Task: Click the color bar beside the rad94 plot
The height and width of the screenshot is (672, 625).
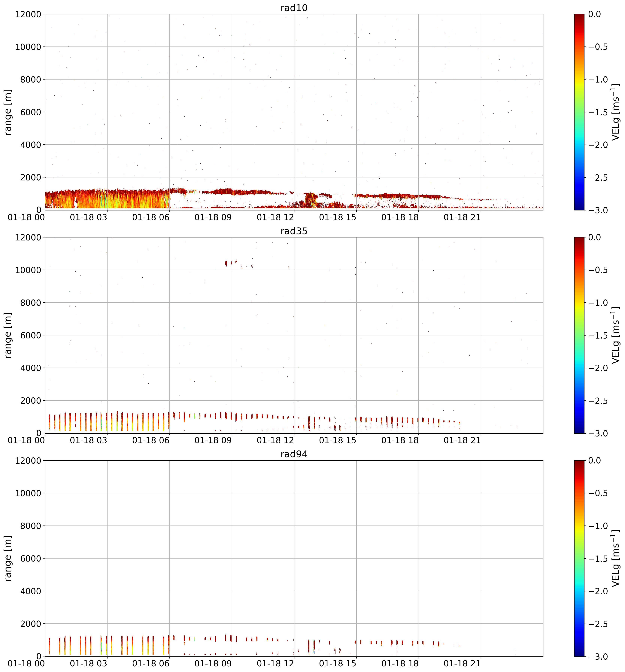Action: coord(579,558)
